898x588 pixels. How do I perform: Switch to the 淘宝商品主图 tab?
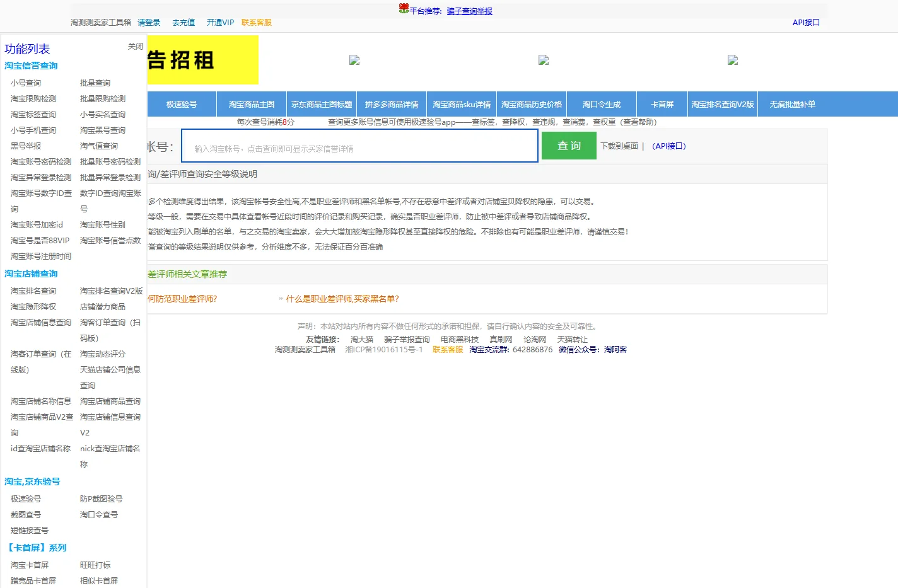click(x=252, y=105)
